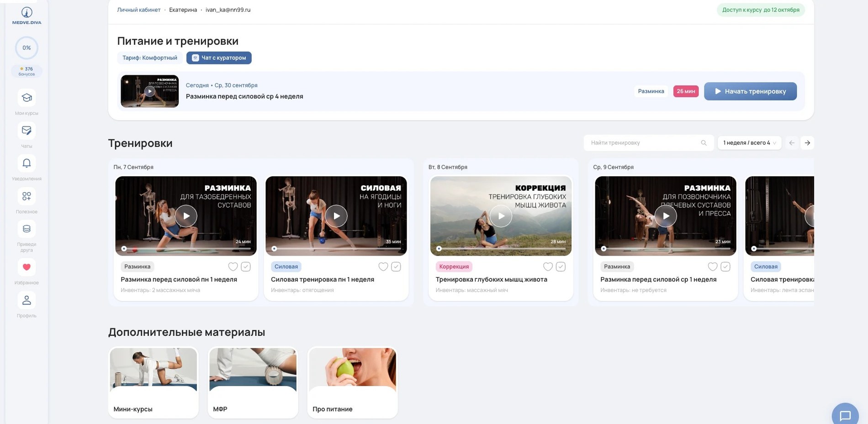Viewport: 868px width, 424px height.
Task: Open the МФР materials card
Action: pyautogui.click(x=253, y=383)
